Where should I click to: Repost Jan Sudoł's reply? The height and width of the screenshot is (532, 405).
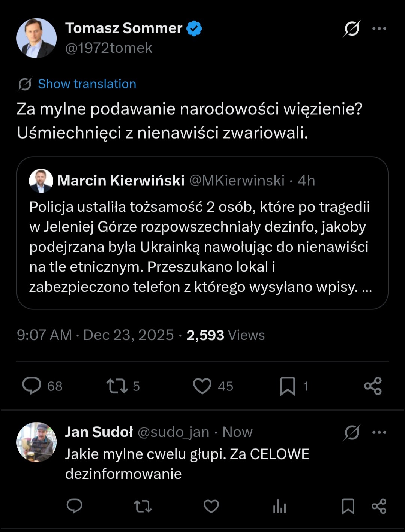142,507
